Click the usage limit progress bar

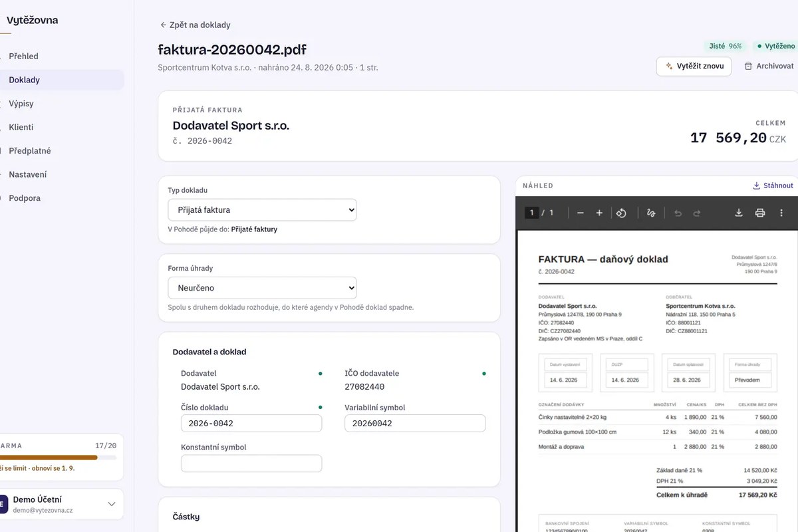coord(58,458)
